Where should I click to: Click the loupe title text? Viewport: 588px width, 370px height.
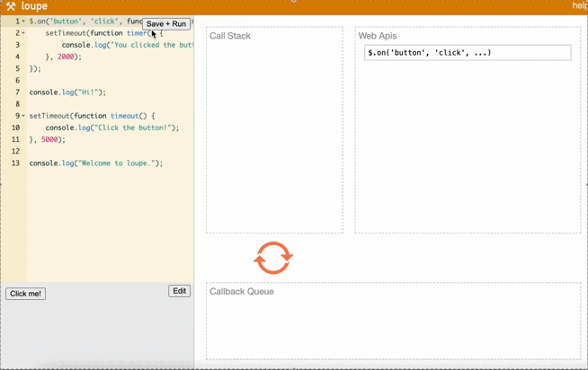tap(34, 6)
